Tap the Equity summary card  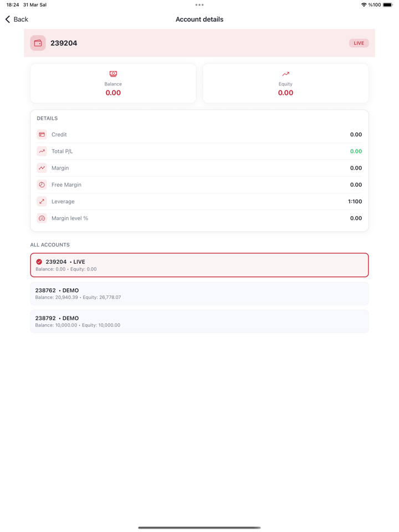pyautogui.click(x=285, y=84)
